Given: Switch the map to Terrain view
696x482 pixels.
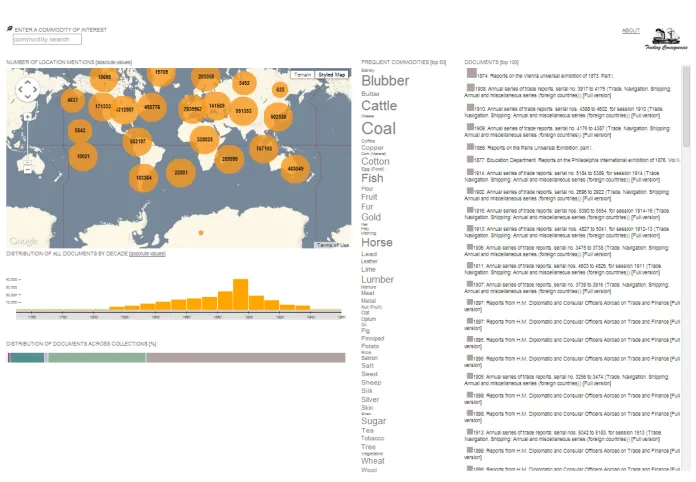Looking at the screenshot, I should click(303, 75).
